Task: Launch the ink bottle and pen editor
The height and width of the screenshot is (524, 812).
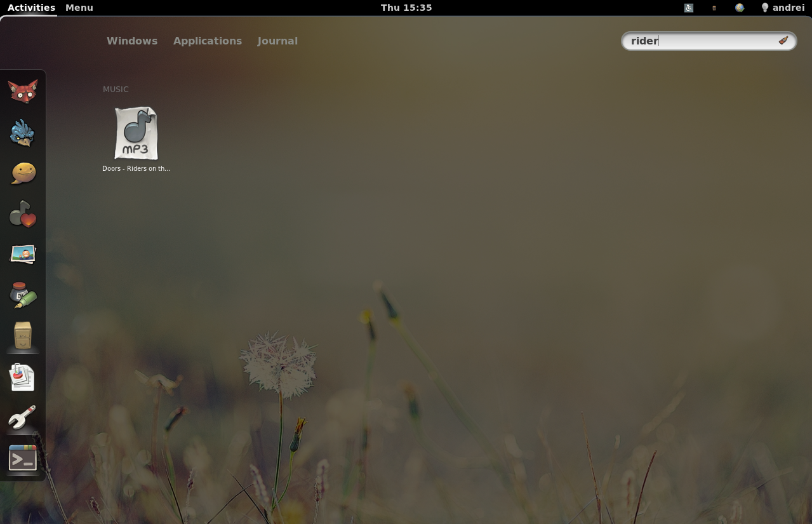Action: point(23,295)
